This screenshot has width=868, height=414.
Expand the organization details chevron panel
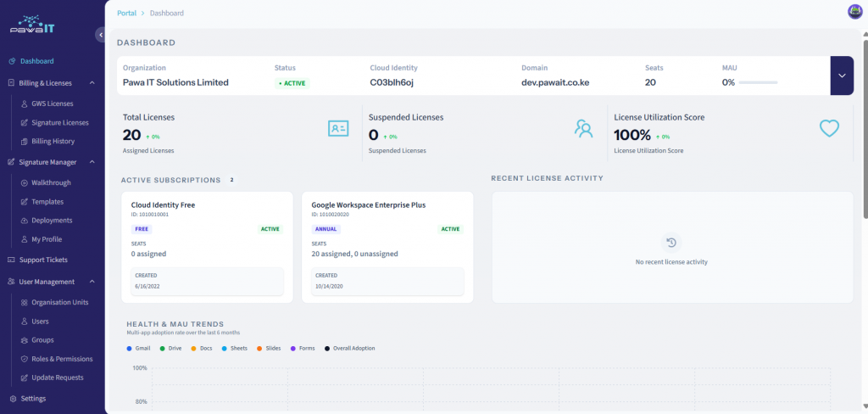(x=842, y=76)
